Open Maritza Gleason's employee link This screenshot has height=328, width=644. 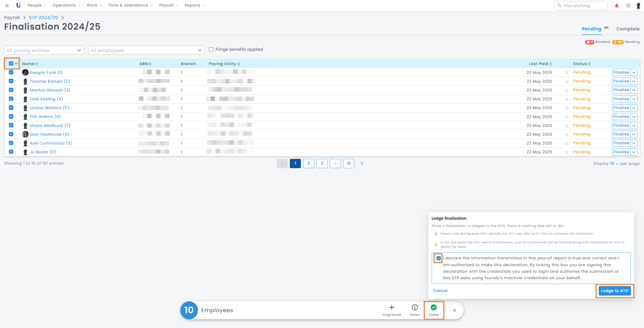click(50, 90)
